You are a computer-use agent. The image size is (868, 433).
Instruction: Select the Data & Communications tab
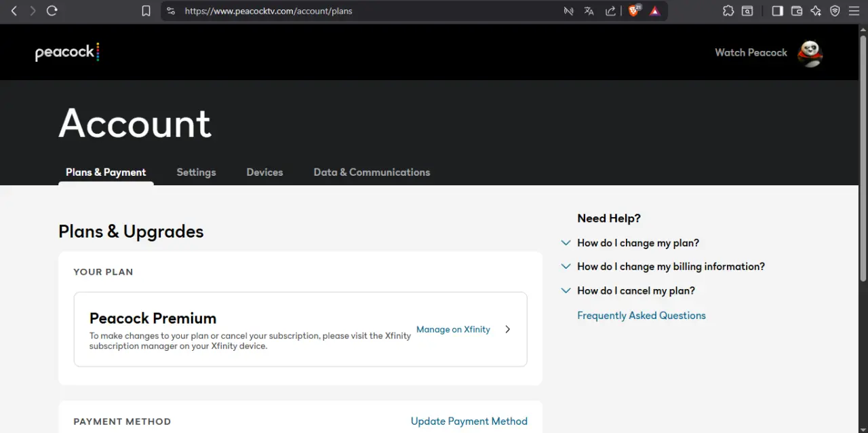372,172
